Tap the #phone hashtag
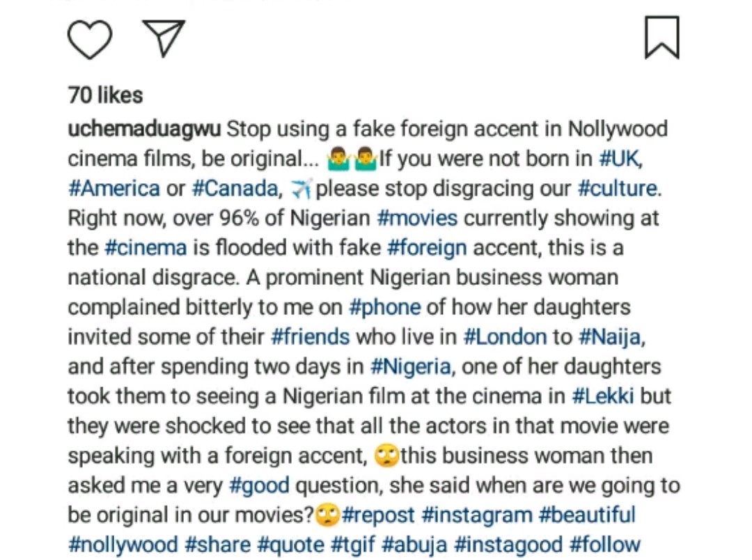This screenshot has width=752, height=560. point(384,307)
